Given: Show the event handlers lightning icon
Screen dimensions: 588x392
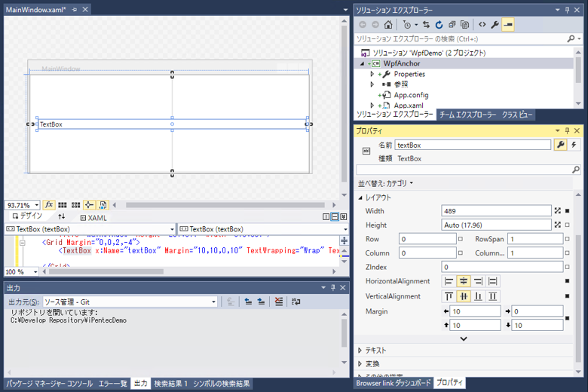Looking at the screenshot, I should (x=574, y=145).
